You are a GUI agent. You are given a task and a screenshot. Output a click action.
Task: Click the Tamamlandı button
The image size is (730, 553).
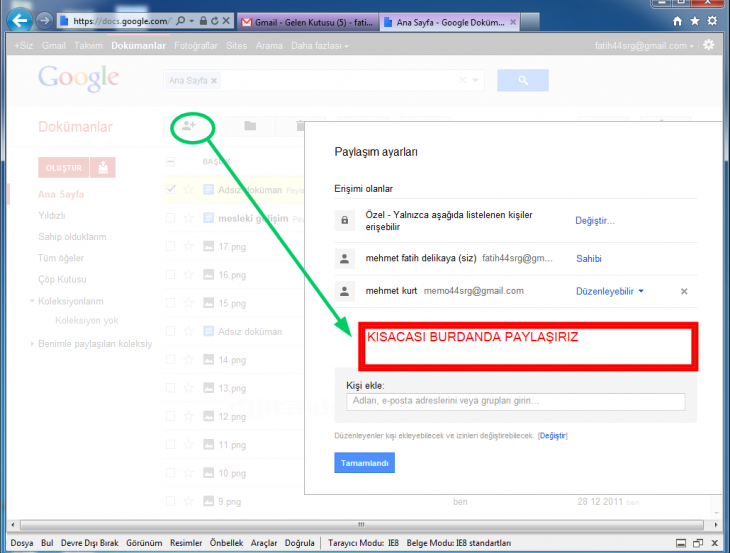tap(365, 463)
